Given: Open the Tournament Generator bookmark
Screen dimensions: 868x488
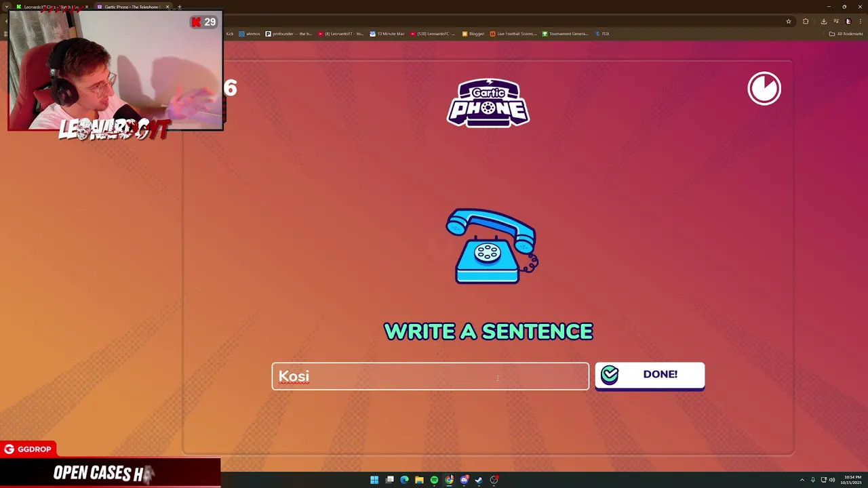Looking at the screenshot, I should (565, 34).
